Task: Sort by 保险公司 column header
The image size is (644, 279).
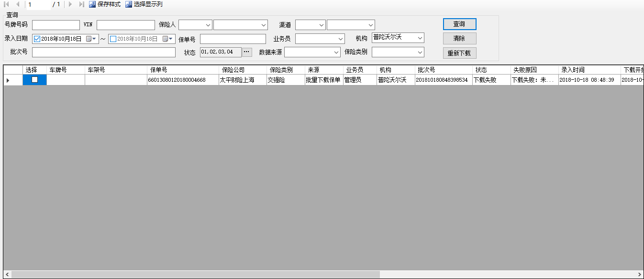Action: tap(243, 70)
